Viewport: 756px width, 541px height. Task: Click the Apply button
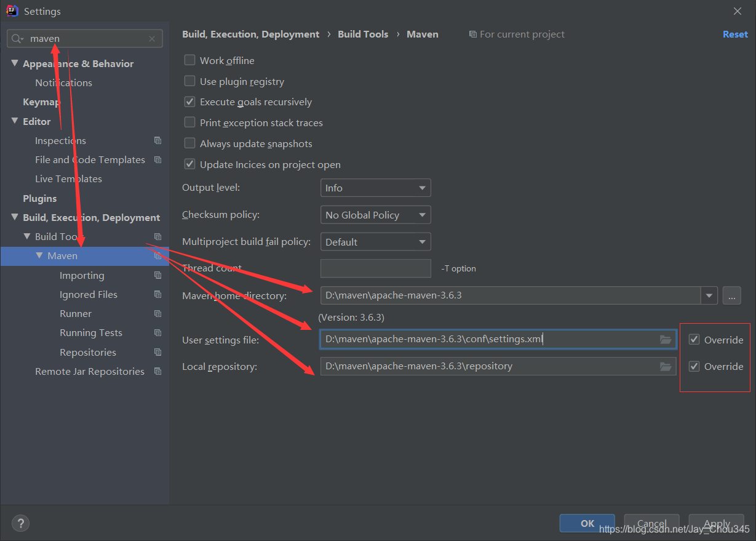[717, 523]
